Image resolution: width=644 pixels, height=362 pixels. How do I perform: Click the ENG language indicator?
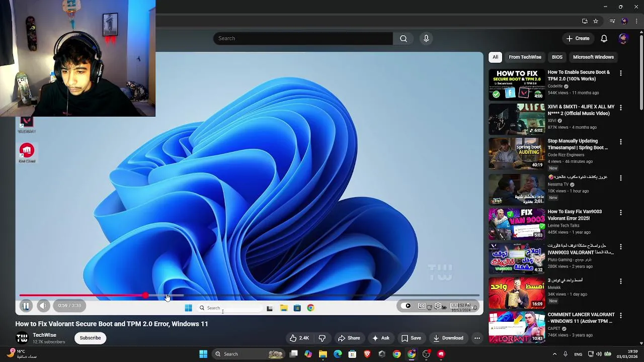(578, 354)
